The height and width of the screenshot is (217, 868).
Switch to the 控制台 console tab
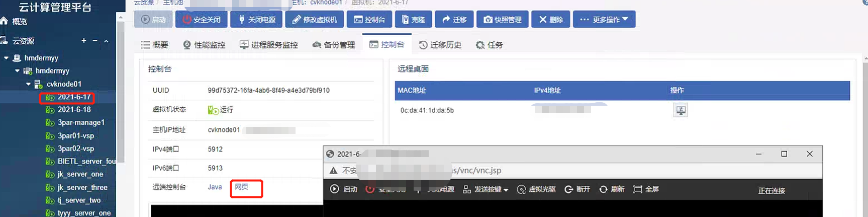point(387,44)
